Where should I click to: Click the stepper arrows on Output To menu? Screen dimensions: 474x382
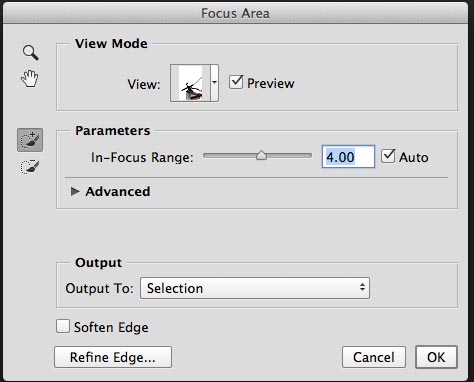pos(362,288)
